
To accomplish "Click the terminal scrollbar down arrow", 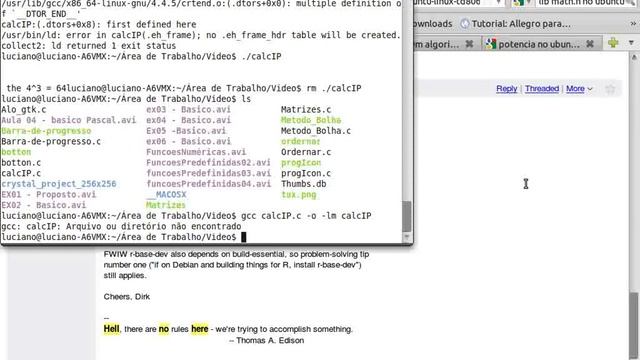I will pos(407,237).
